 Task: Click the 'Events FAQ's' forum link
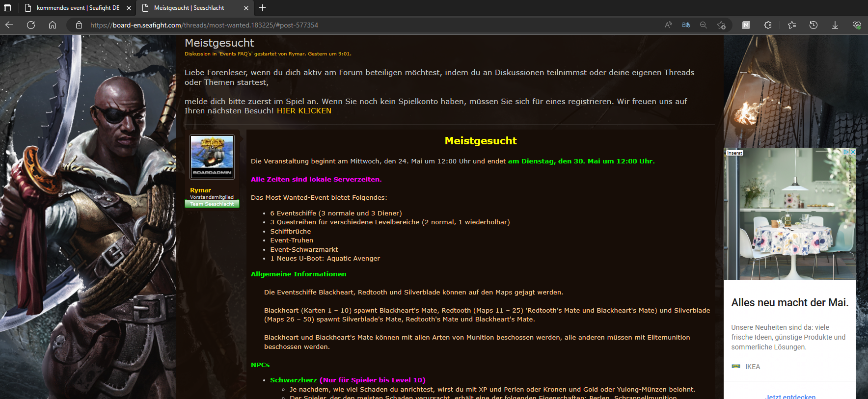point(236,54)
